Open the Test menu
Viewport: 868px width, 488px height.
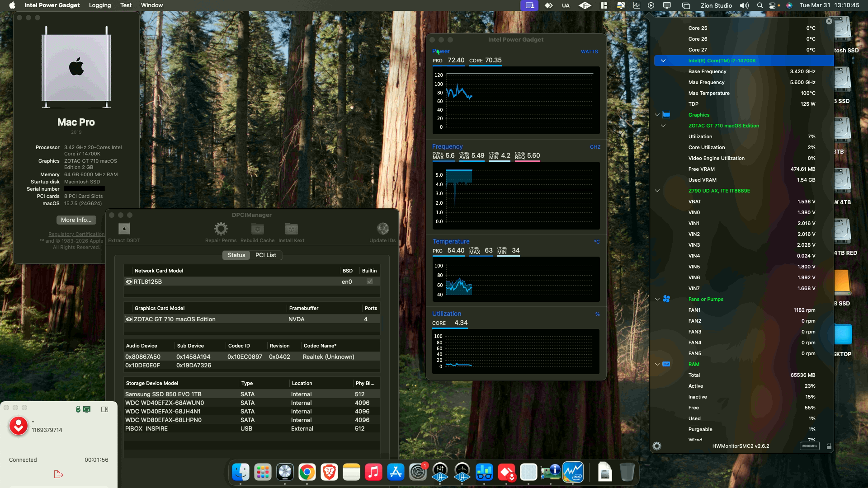pyautogui.click(x=126, y=5)
